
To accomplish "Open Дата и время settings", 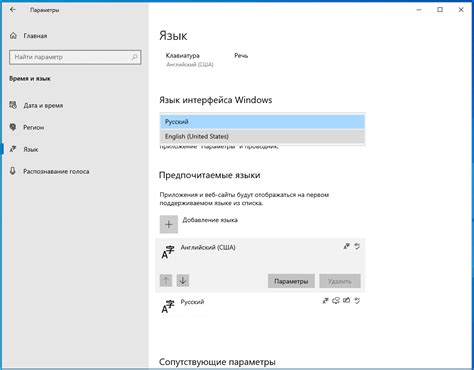I will pyautogui.click(x=43, y=106).
